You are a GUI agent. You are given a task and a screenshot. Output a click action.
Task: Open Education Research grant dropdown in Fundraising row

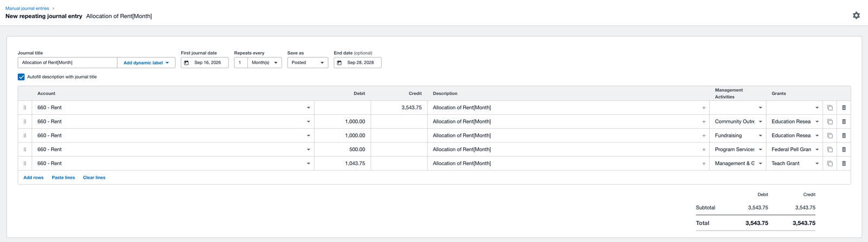pyautogui.click(x=795, y=136)
